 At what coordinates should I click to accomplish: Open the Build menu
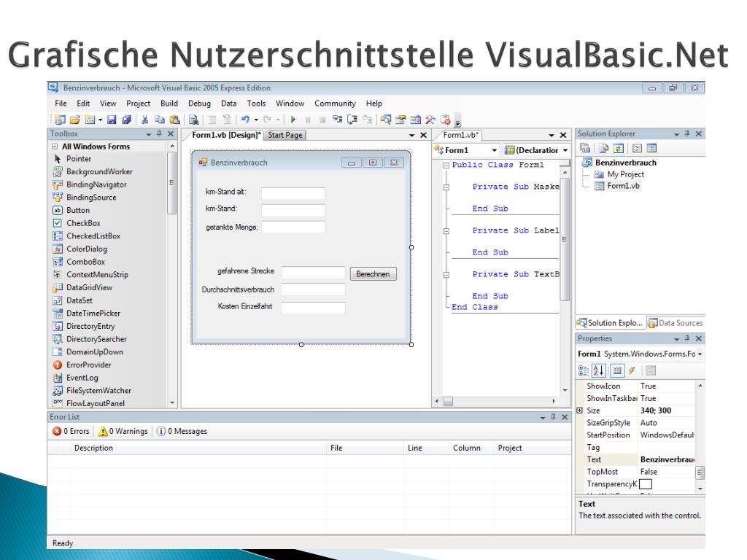pyautogui.click(x=169, y=104)
